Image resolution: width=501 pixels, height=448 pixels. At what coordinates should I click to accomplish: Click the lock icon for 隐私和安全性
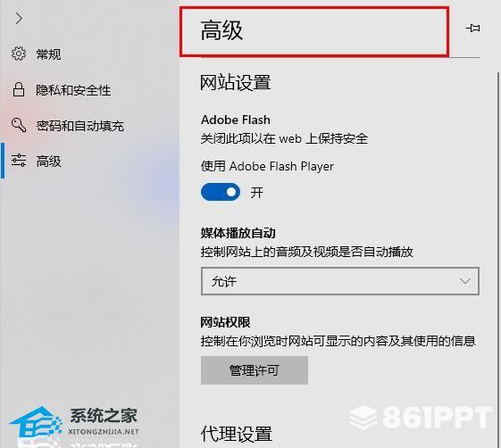point(19,89)
